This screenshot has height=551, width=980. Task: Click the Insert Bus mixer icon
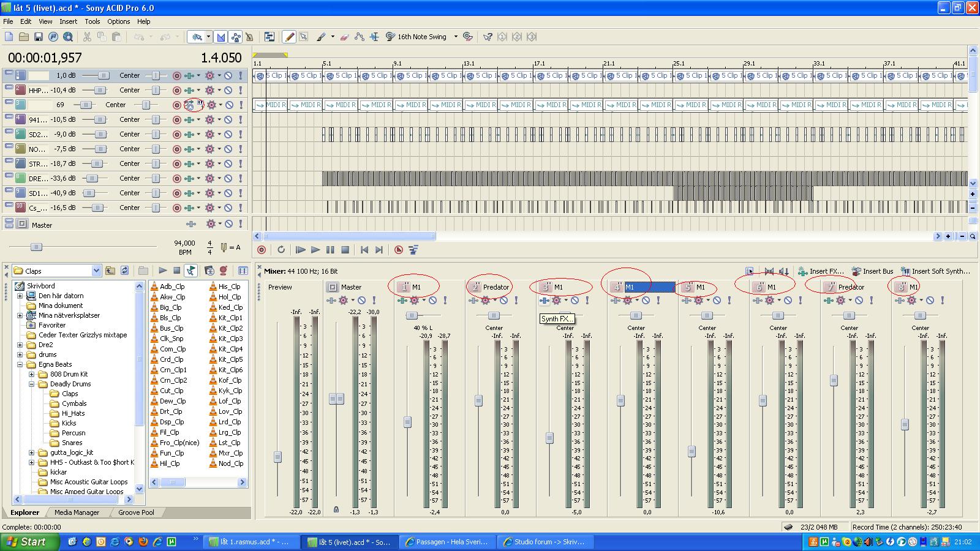pos(872,271)
